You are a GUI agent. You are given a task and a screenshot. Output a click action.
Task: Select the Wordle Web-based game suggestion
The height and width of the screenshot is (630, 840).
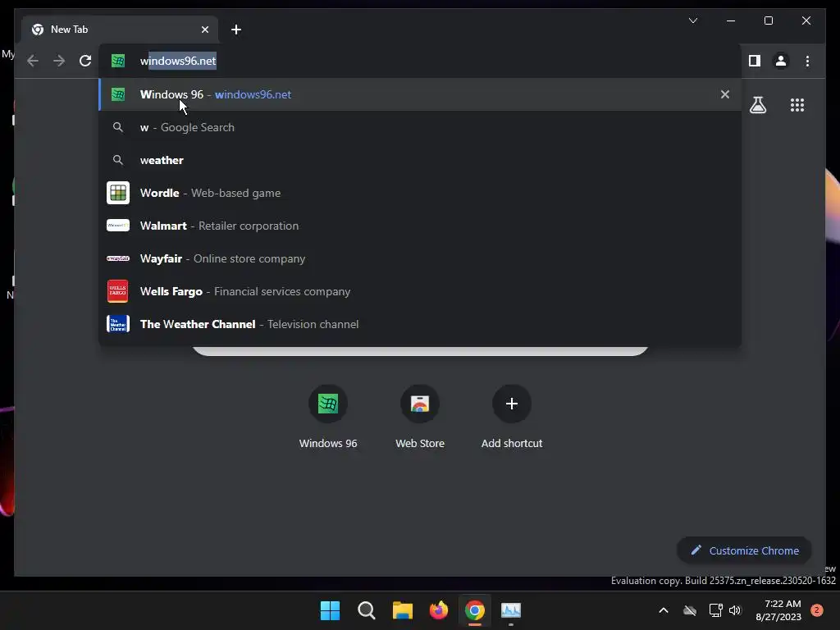point(420,193)
